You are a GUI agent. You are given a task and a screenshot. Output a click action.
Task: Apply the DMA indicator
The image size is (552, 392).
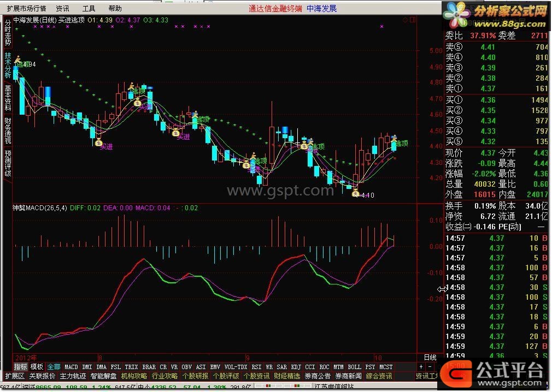pos(102,367)
